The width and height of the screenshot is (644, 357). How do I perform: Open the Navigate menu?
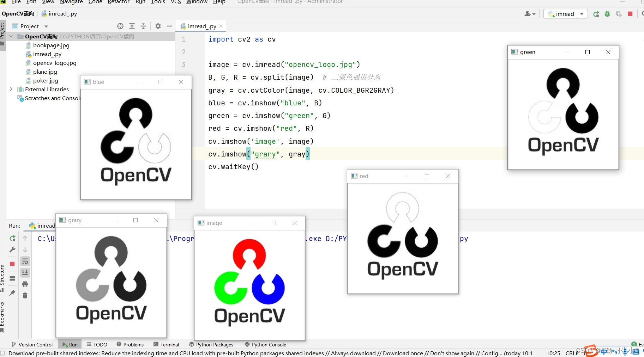71,2
